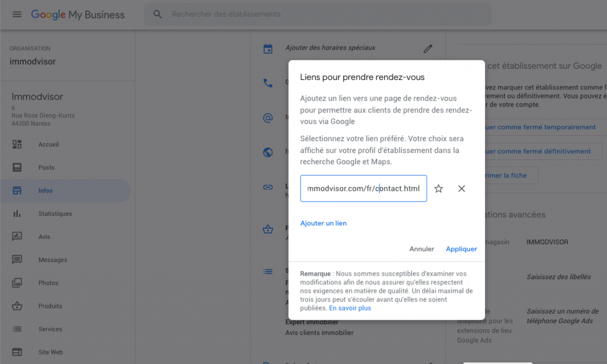Navigate to the Messages section
The height and width of the screenshot is (364, 607).
[18, 260]
